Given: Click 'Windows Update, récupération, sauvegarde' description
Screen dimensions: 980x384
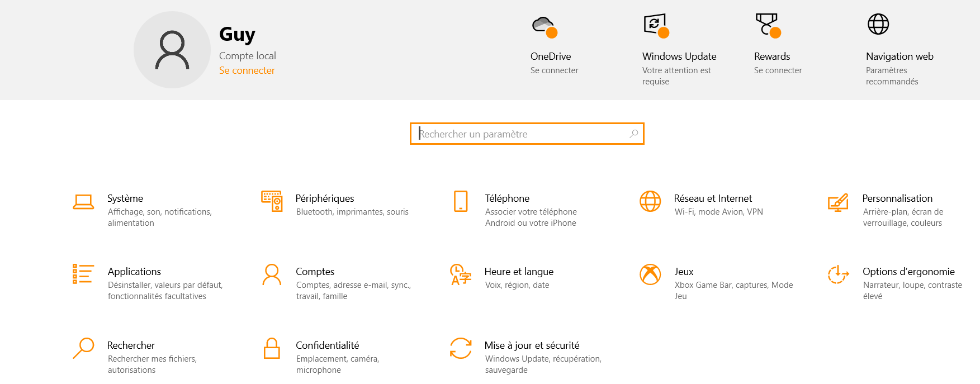Looking at the screenshot, I should point(543,364).
